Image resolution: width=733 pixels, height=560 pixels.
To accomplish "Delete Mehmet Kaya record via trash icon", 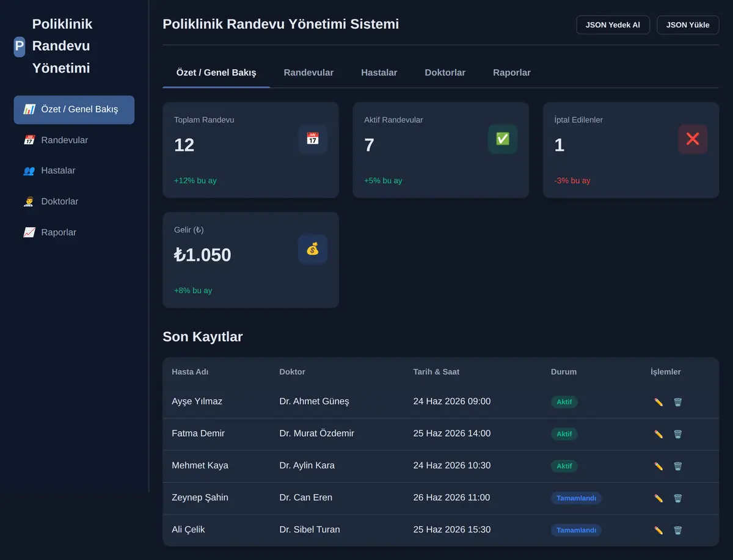I will click(677, 466).
